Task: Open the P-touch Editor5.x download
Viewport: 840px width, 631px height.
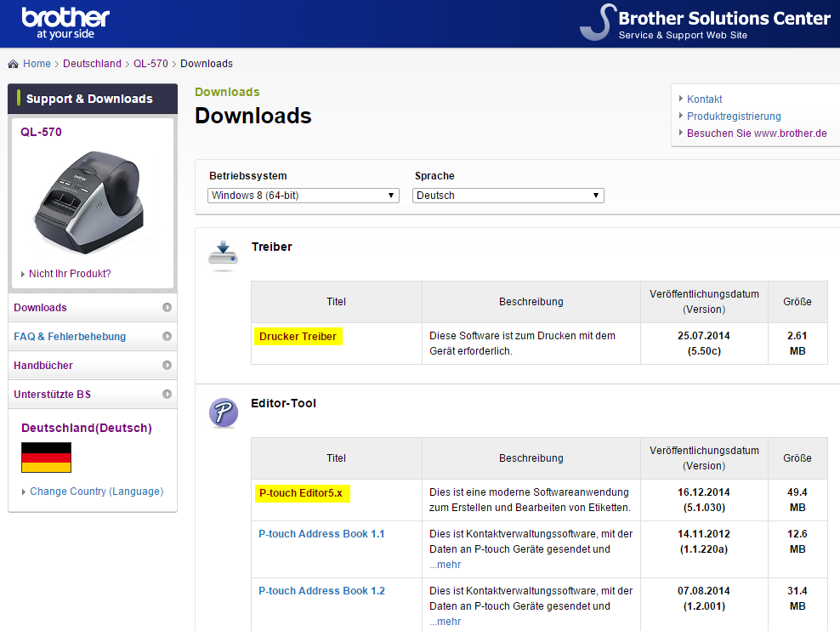Action: click(x=301, y=492)
